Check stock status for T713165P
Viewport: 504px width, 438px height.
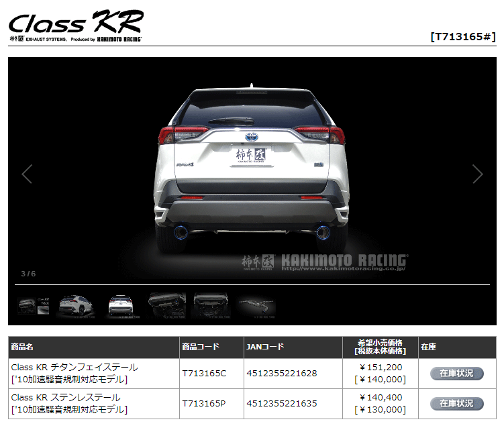(457, 404)
